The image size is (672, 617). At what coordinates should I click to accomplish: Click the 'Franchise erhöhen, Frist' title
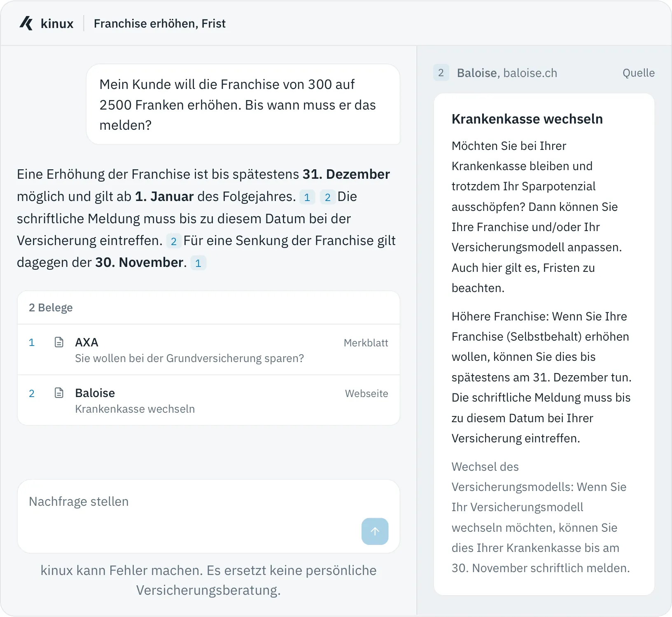(x=160, y=23)
